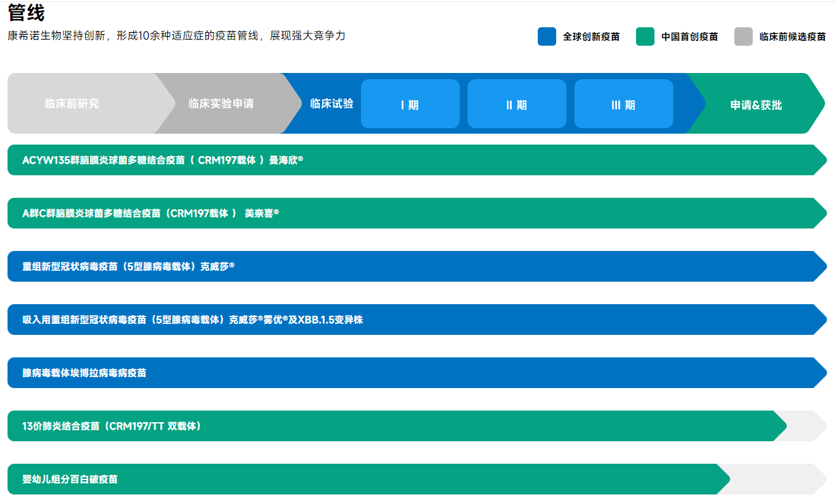The height and width of the screenshot is (504, 836).
Task: Open the A群C群脑膜炎球菌 美奈喜 vaccine bar
Action: [x=417, y=213]
